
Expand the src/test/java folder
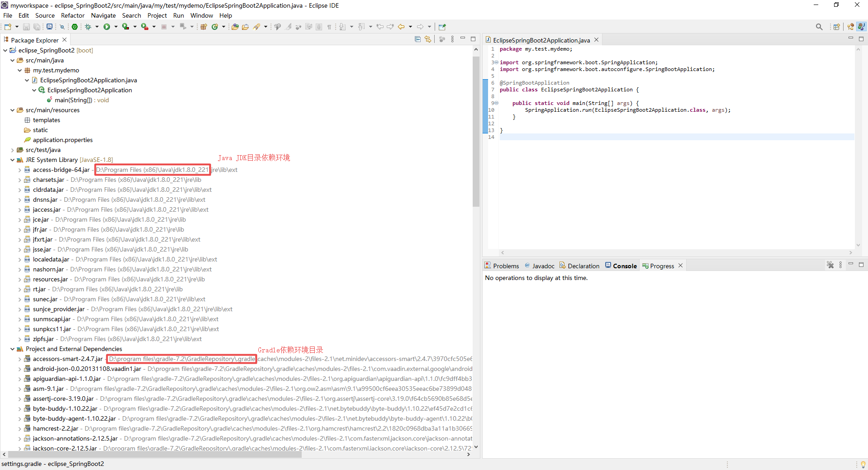point(12,150)
